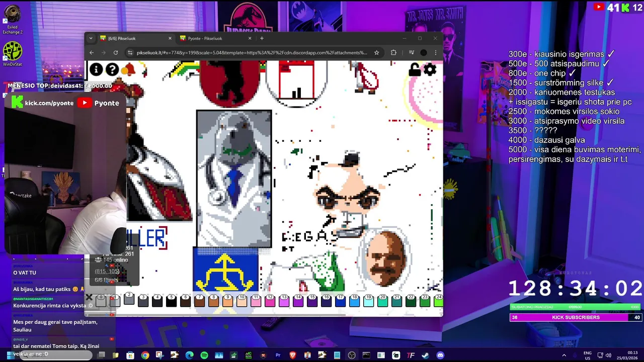Toggle the padlock lock icon
This screenshot has width=644, height=362.
pos(415,70)
